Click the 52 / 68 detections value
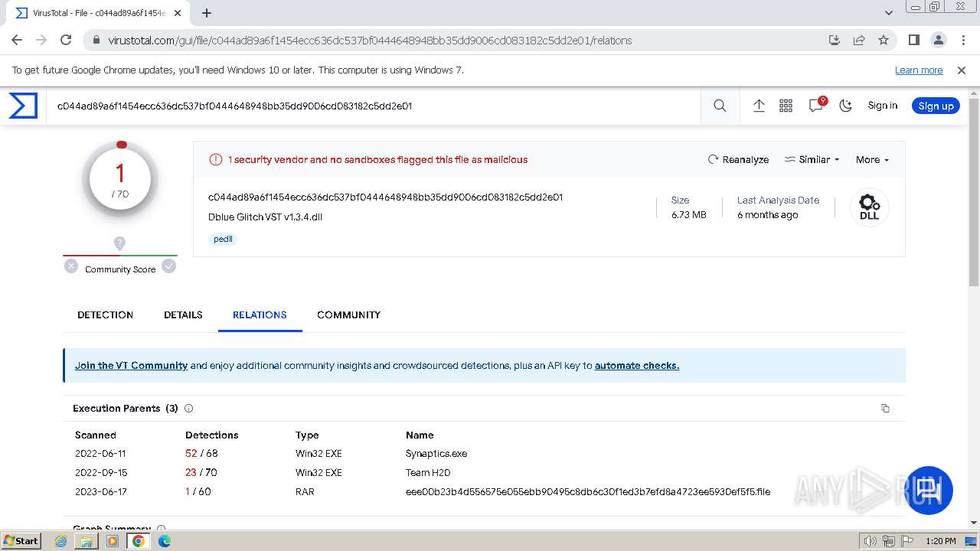Viewport: 980px width, 551px height. [x=201, y=454]
